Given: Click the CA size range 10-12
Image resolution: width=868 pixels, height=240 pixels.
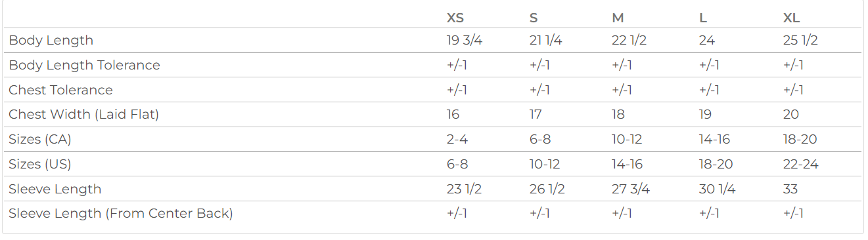Looking at the screenshot, I should point(626,140).
